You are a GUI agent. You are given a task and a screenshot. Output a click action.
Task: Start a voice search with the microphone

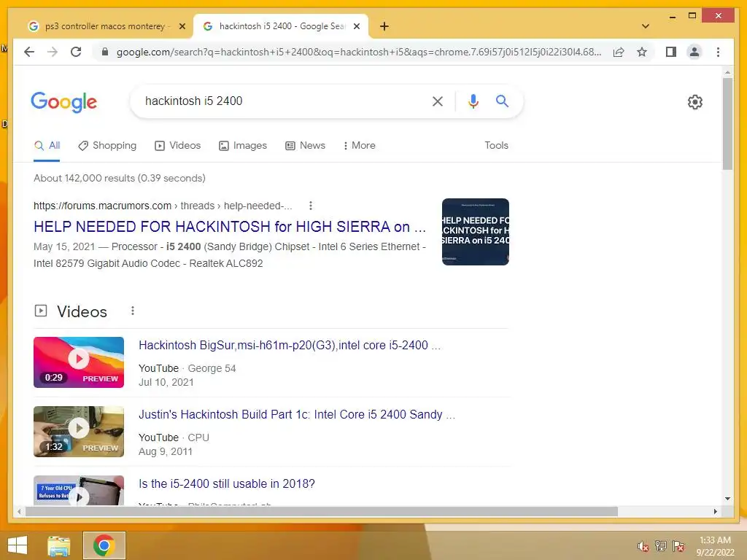tap(473, 101)
